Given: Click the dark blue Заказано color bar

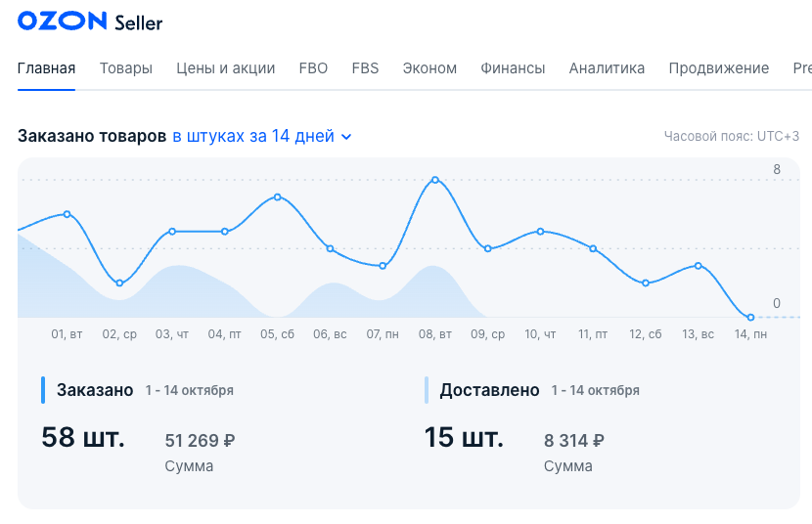Looking at the screenshot, I should (43, 390).
